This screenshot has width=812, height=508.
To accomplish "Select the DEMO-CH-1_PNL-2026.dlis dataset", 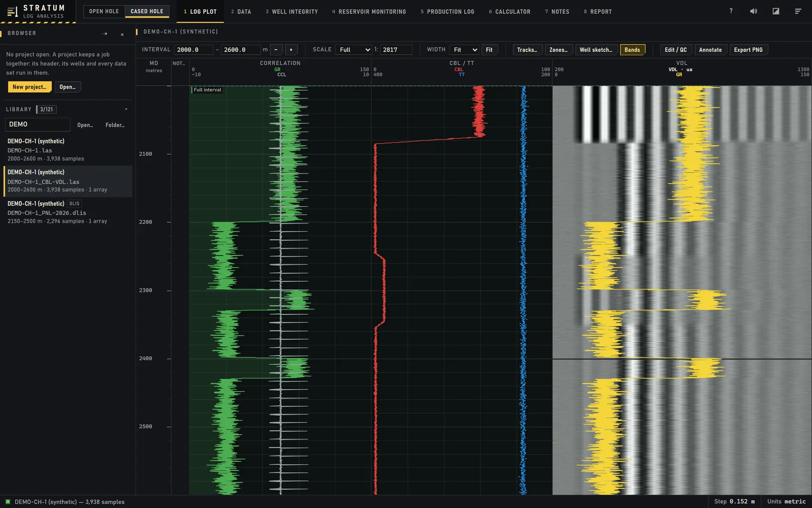I will tap(68, 212).
